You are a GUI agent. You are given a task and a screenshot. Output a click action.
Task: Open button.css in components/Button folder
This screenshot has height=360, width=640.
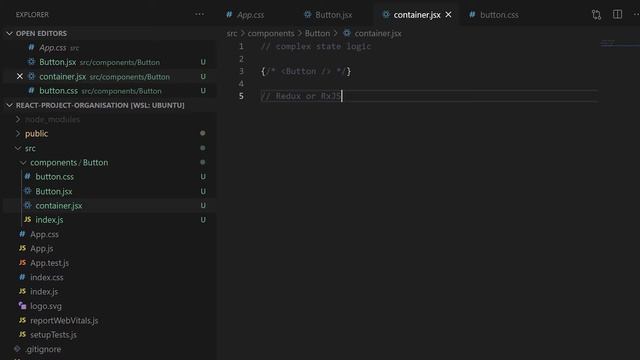110,177
